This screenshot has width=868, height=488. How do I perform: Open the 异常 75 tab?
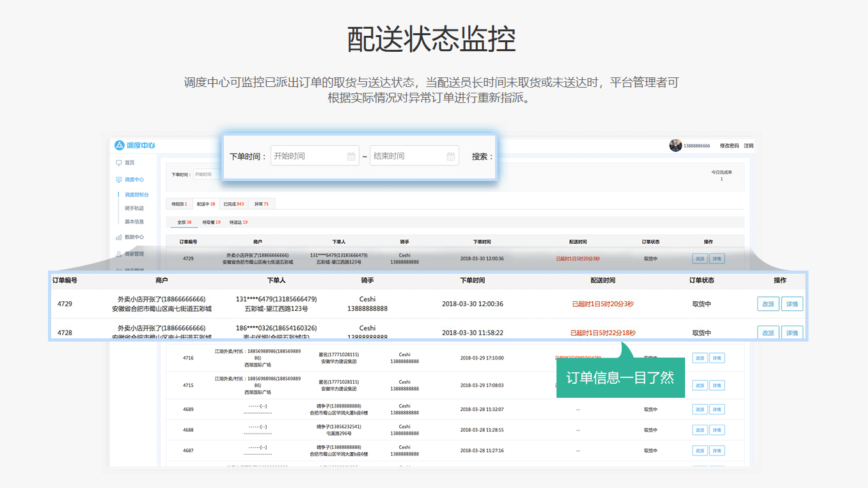261,204
